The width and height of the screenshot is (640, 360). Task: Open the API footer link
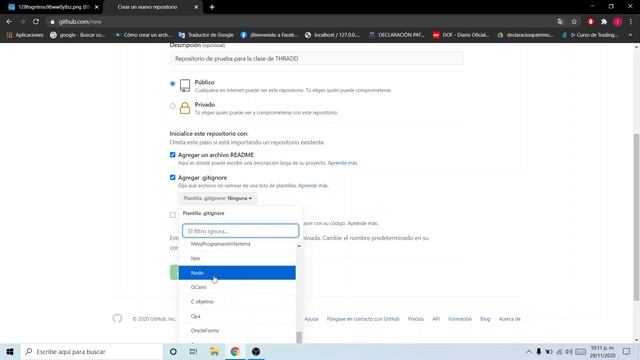pos(436,319)
